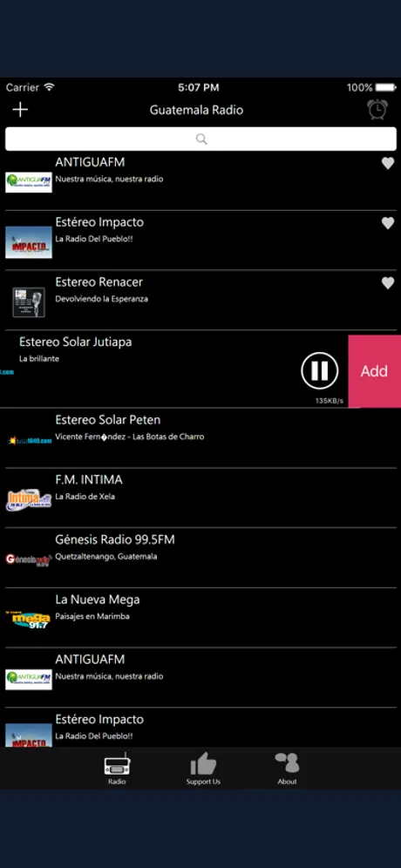Image resolution: width=401 pixels, height=868 pixels.
Task: Select Estereo Renacer station title
Action: [x=99, y=281]
